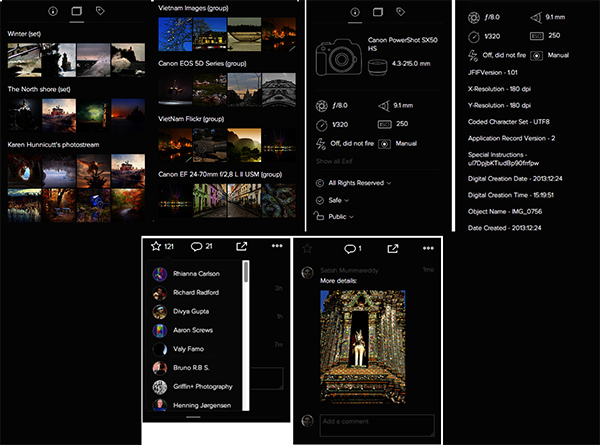Image resolution: width=600 pixels, height=445 pixels.
Task: Open Satish Mummareddy's avatar beside the comment
Action: (308, 273)
